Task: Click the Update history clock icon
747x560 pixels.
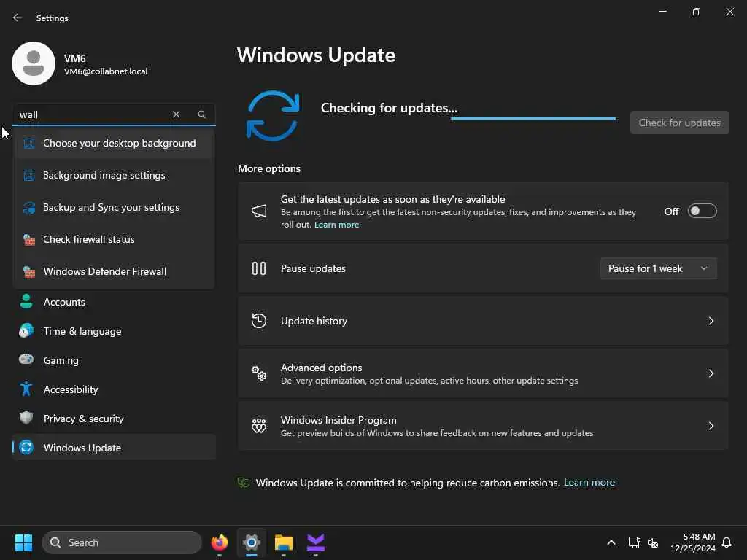Action: 259,321
